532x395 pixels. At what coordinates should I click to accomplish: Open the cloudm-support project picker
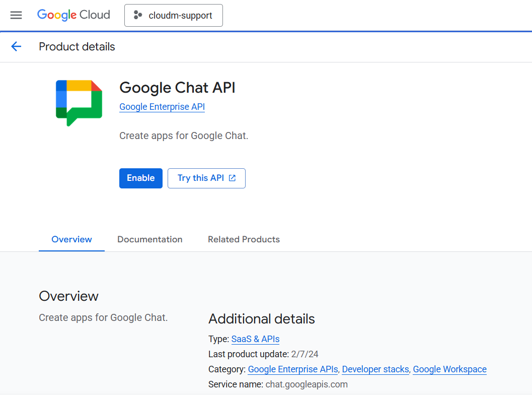click(174, 15)
